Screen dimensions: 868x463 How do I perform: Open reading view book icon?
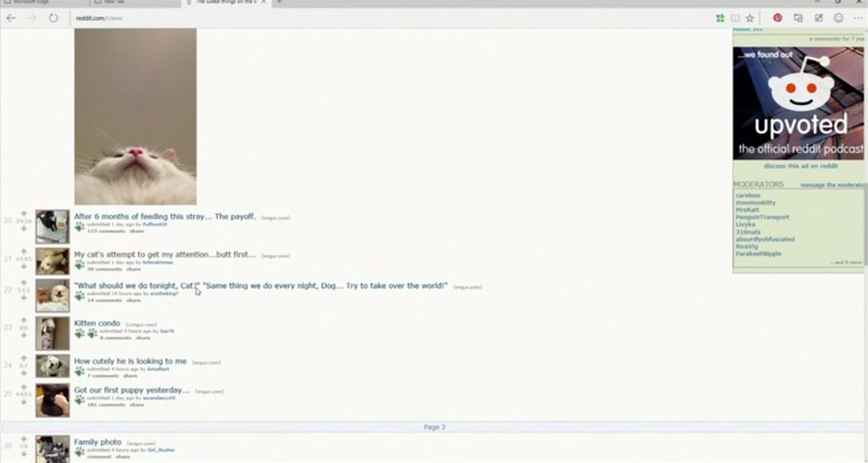[x=735, y=18]
